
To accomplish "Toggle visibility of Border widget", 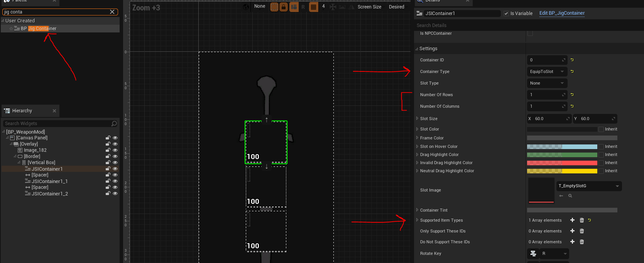I will point(115,156).
